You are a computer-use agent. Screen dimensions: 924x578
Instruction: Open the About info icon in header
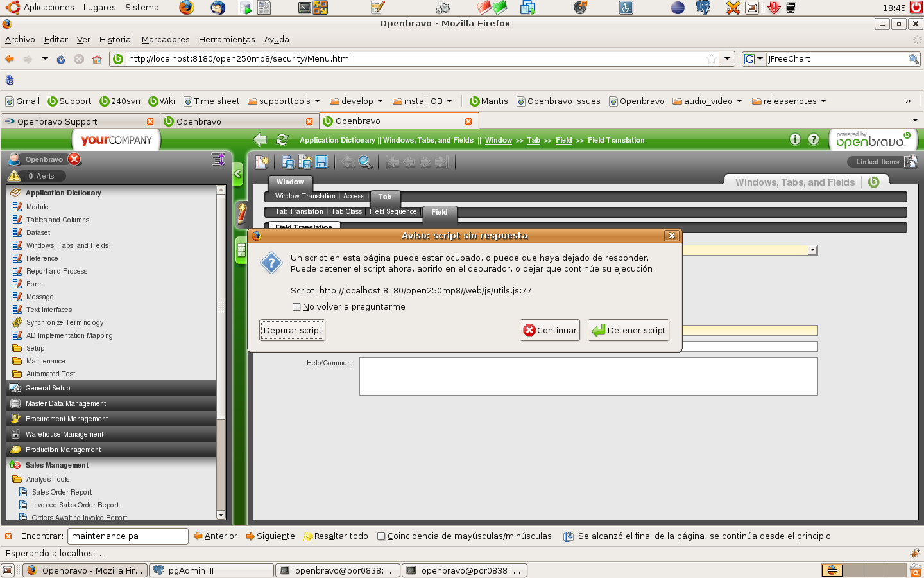tap(795, 139)
